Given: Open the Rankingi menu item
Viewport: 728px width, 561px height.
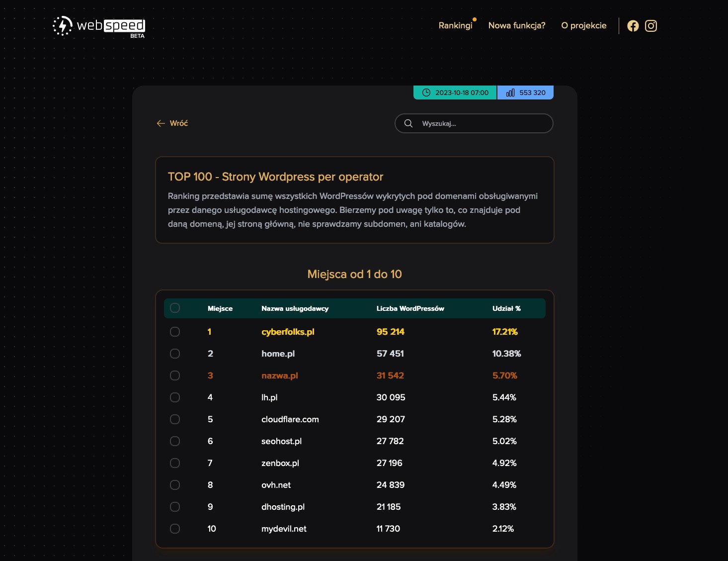Looking at the screenshot, I should coord(455,25).
